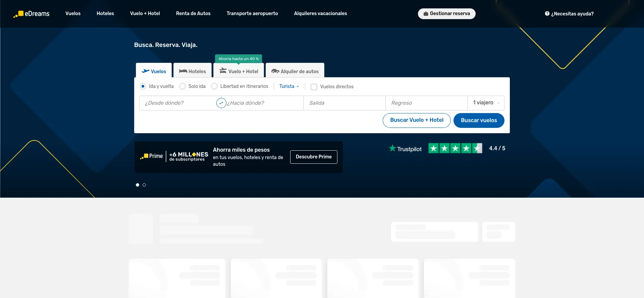Go to the second banner carousel dot
The height and width of the screenshot is (298, 644).
click(144, 185)
